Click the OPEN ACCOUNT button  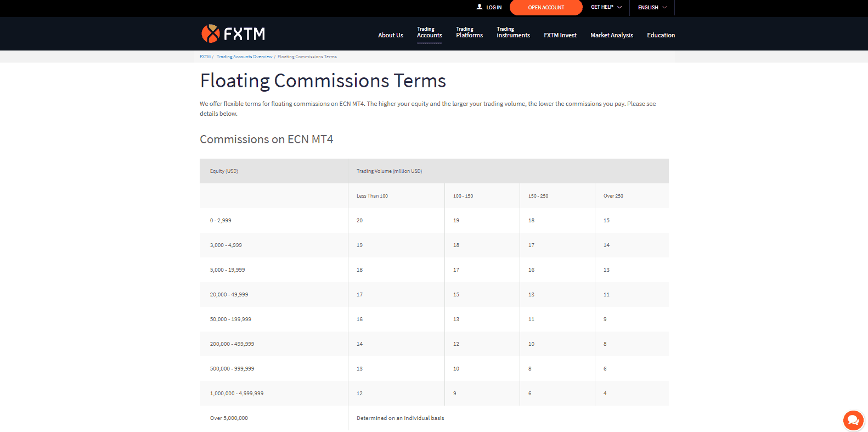pyautogui.click(x=546, y=8)
